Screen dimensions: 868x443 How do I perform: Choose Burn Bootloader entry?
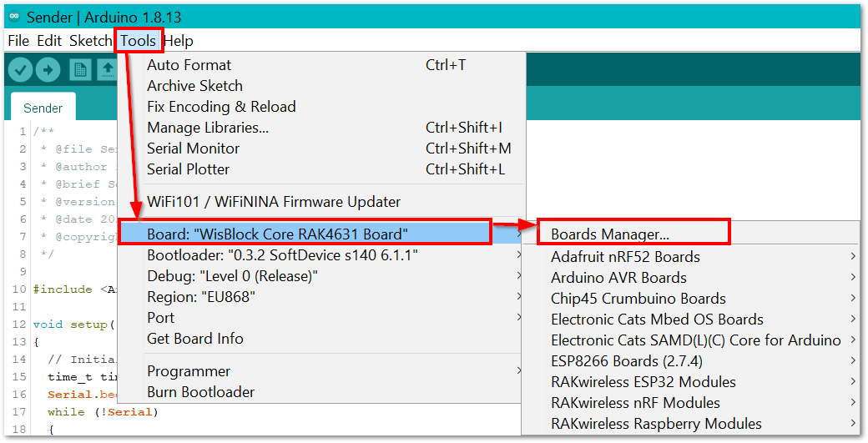point(321,392)
